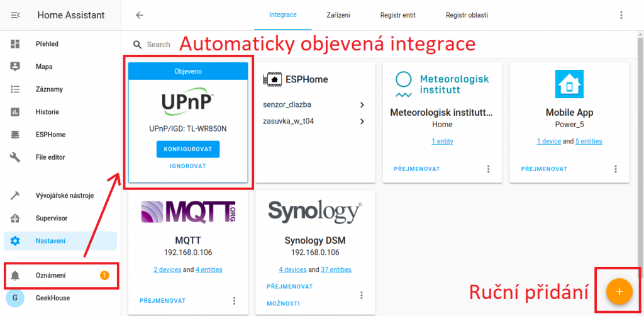Open MOŽNOSTI on Synology DSM card
Viewport: 644px width, 316px height.
coord(283,303)
